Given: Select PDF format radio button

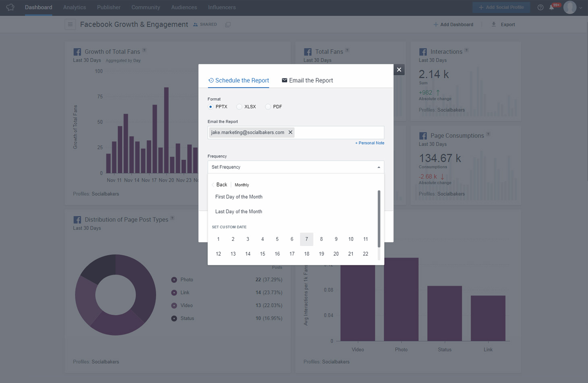Looking at the screenshot, I should coord(268,107).
